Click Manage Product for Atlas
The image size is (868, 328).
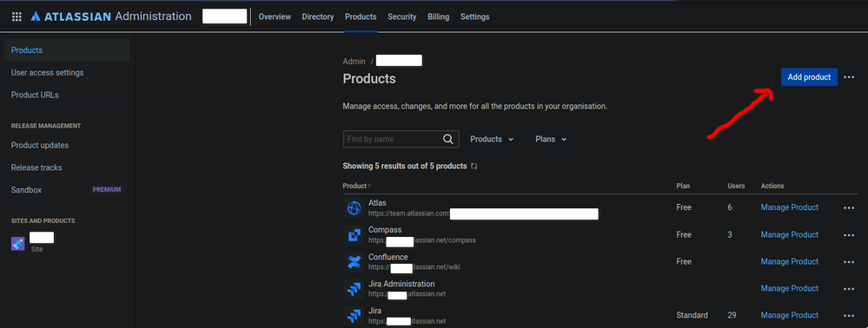790,207
